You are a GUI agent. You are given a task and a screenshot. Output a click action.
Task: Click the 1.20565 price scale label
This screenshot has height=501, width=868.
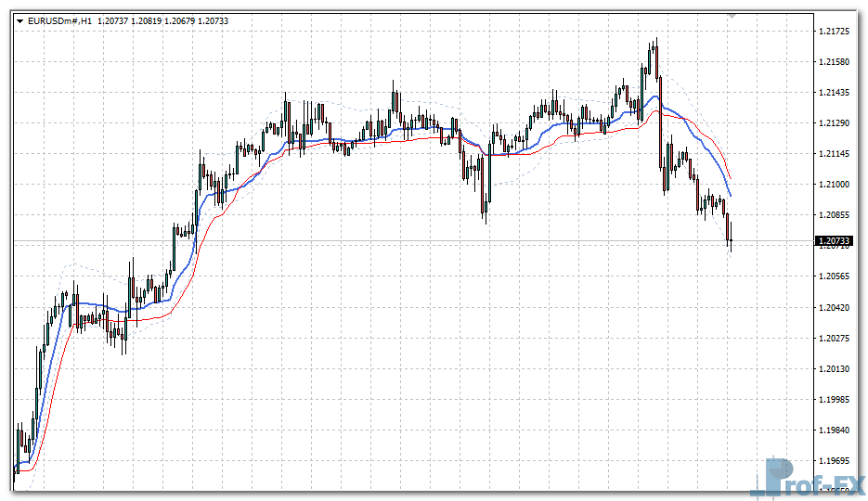(x=836, y=276)
